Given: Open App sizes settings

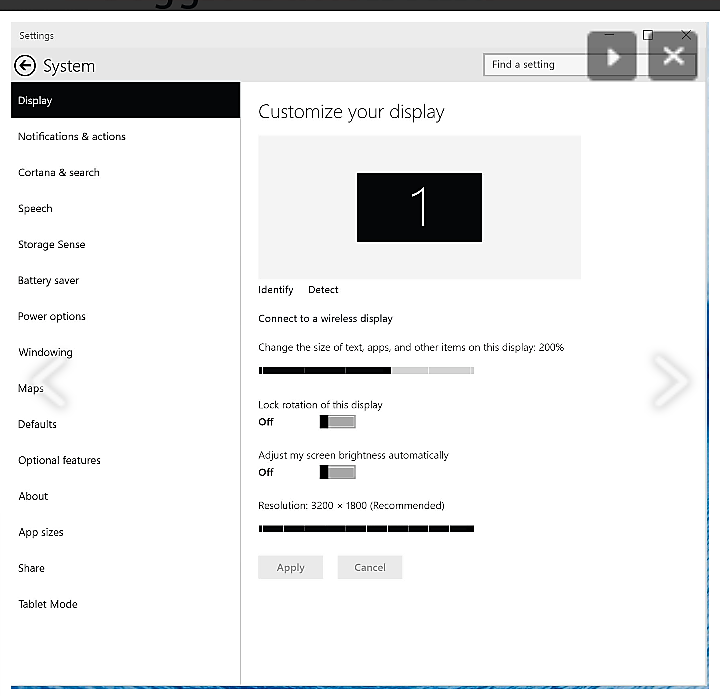Looking at the screenshot, I should (x=125, y=532).
